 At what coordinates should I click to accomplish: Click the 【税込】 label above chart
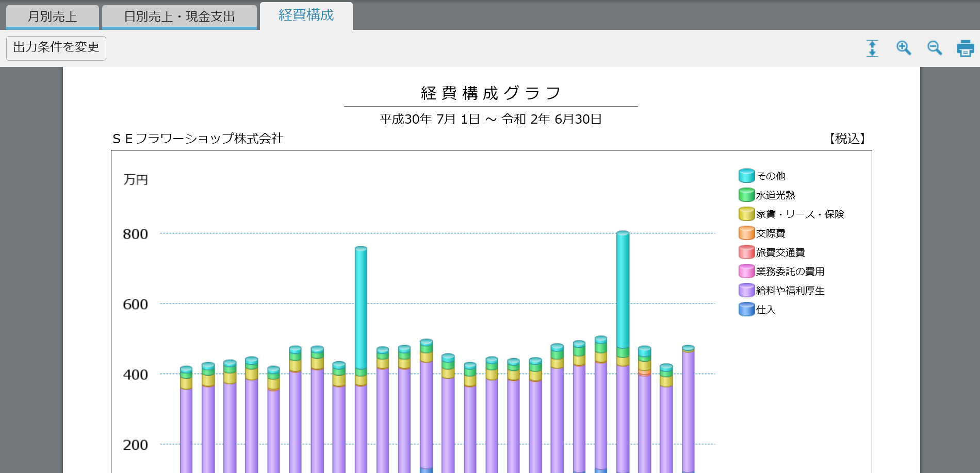[847, 139]
